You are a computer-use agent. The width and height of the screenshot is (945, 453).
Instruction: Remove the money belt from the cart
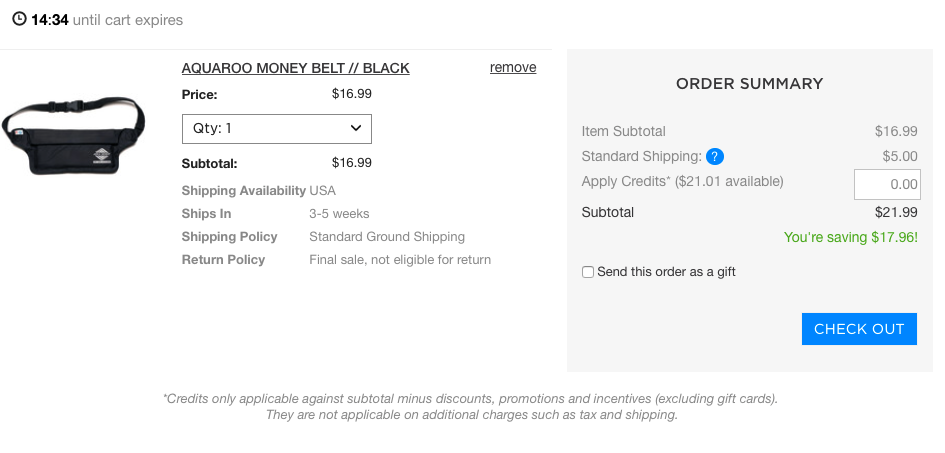click(x=513, y=67)
